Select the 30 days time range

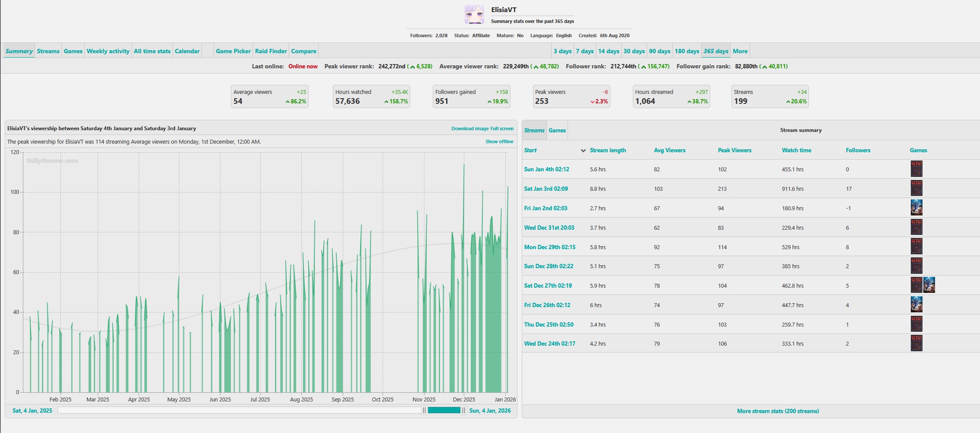point(634,51)
